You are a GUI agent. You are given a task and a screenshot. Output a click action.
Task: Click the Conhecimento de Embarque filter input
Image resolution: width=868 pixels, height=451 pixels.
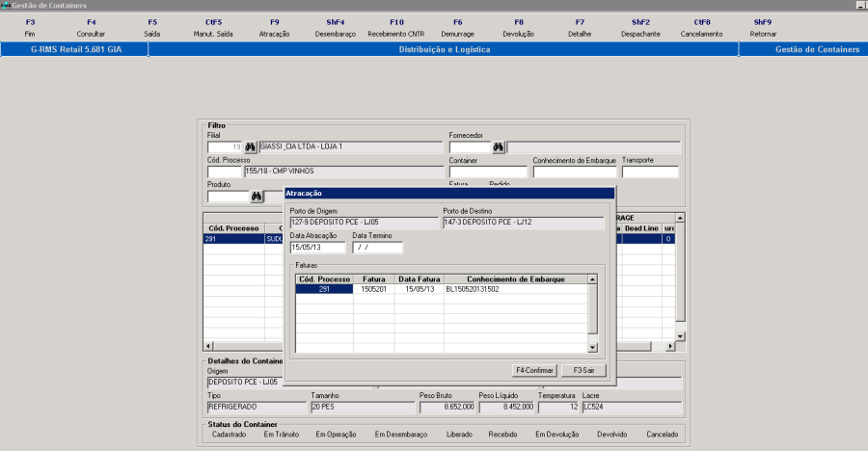(575, 172)
